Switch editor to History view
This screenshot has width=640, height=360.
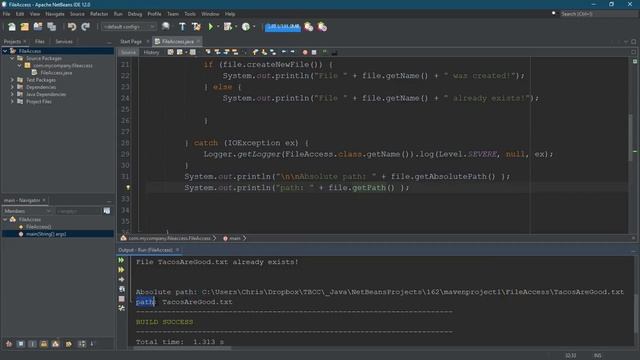pos(151,52)
